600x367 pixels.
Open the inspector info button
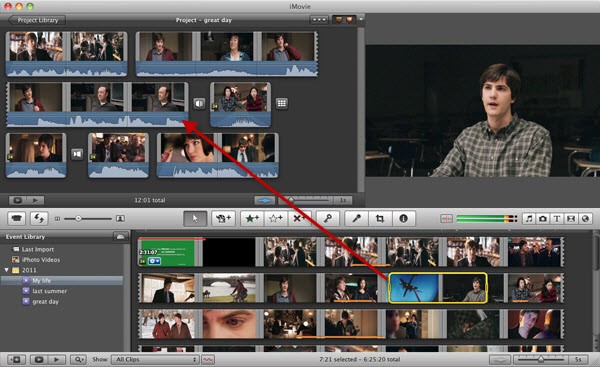tap(403, 219)
